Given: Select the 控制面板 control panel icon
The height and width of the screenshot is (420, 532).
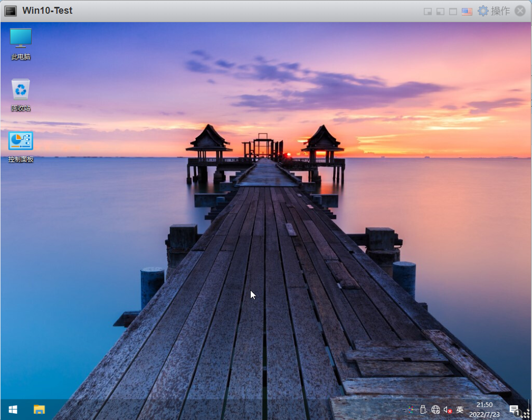Looking at the screenshot, I should tap(21, 147).
